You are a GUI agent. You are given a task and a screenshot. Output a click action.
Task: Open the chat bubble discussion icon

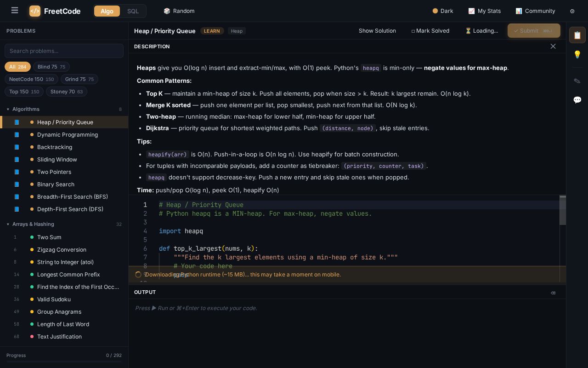coord(577,100)
